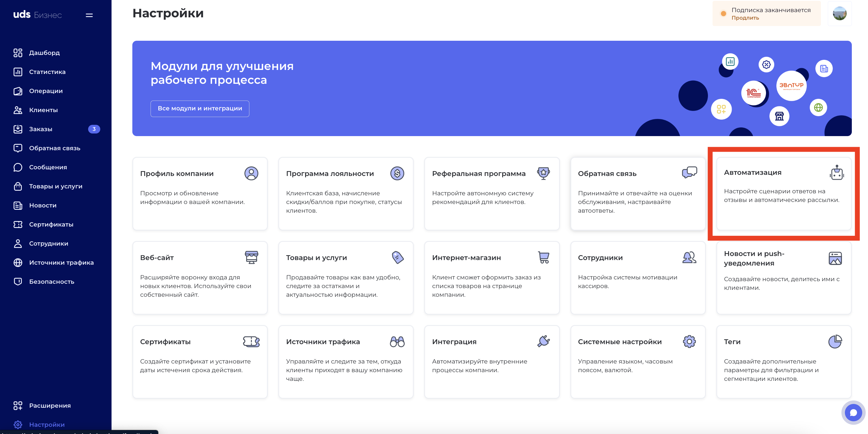Click the Интеграция plug icon
This screenshot has height=434, width=868.
[544, 341]
